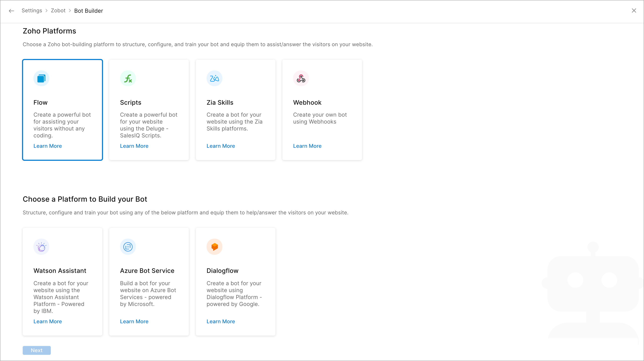644x361 pixels.
Task: Click the back arrow near breadcrumbs
Action: click(11, 11)
